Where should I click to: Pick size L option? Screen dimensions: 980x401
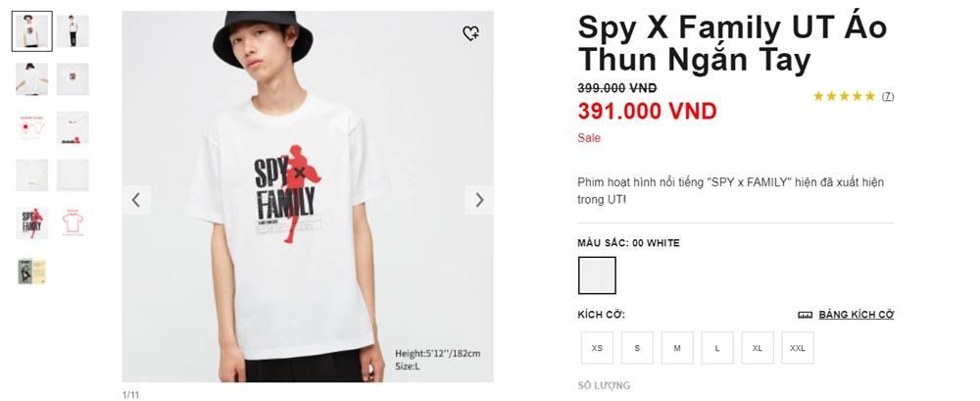coord(716,348)
